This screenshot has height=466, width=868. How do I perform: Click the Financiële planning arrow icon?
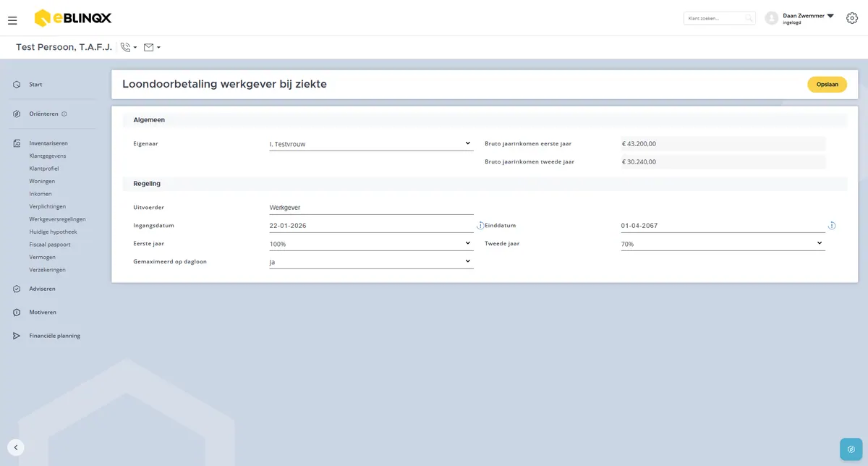pyautogui.click(x=17, y=336)
